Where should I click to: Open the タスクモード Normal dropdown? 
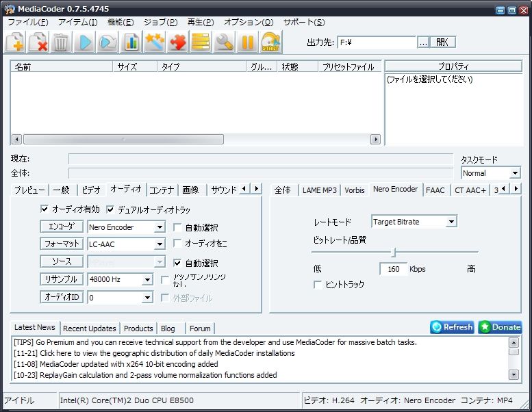[515, 173]
